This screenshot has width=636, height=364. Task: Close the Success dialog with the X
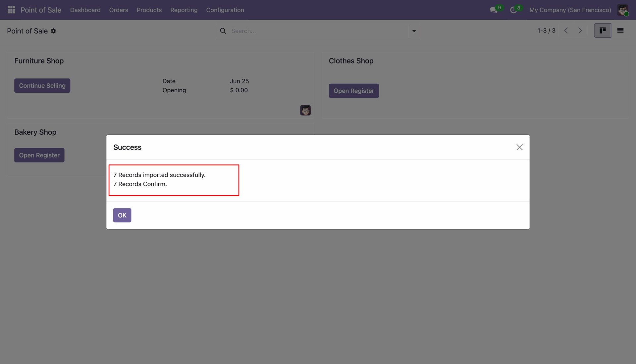(x=519, y=147)
